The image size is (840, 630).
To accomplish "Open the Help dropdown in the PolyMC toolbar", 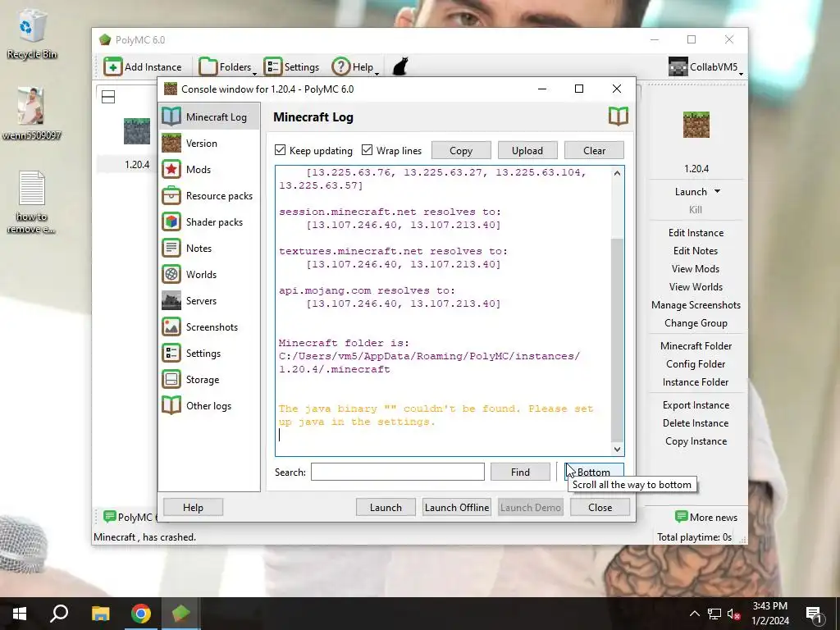I will click(356, 67).
